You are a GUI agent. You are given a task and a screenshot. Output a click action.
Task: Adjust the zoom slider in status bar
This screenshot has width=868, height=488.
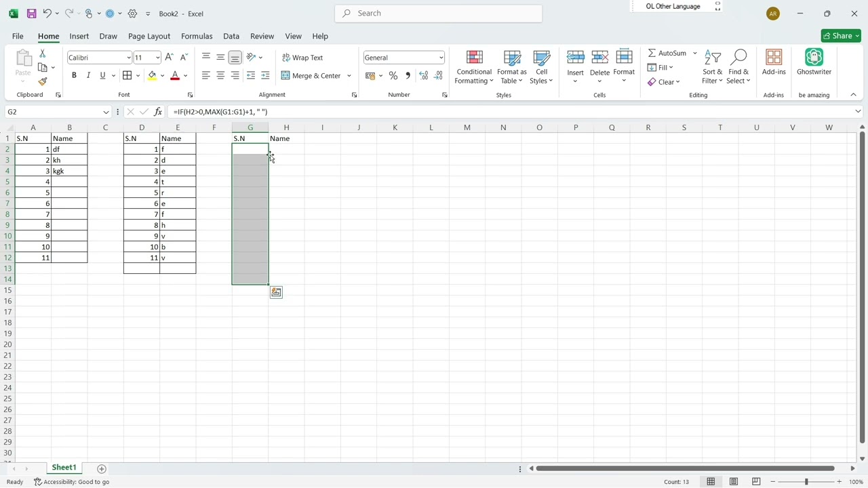(806, 482)
